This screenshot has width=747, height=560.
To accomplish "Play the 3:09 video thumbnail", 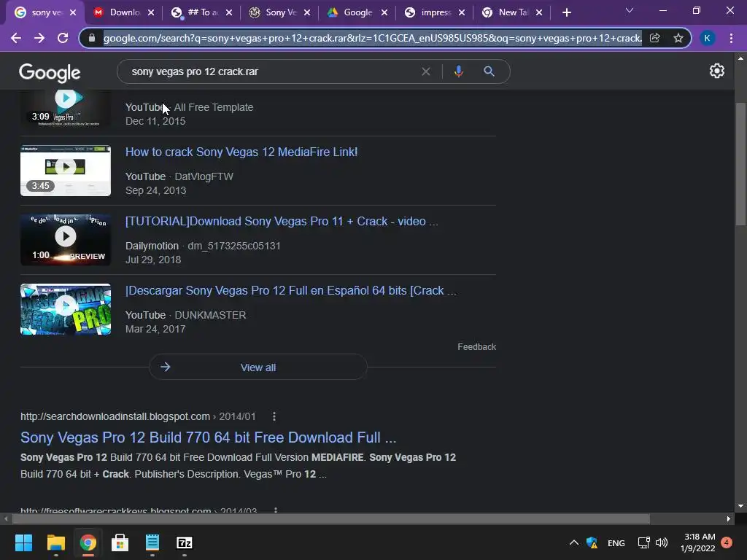I will 66,109.
